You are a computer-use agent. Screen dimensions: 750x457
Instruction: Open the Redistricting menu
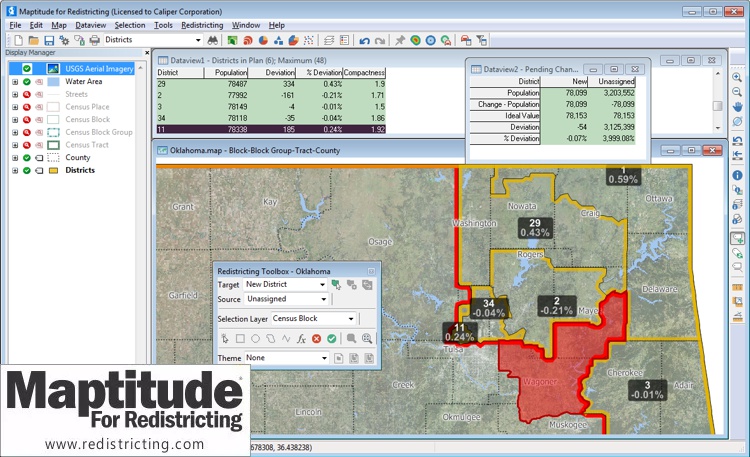202,24
